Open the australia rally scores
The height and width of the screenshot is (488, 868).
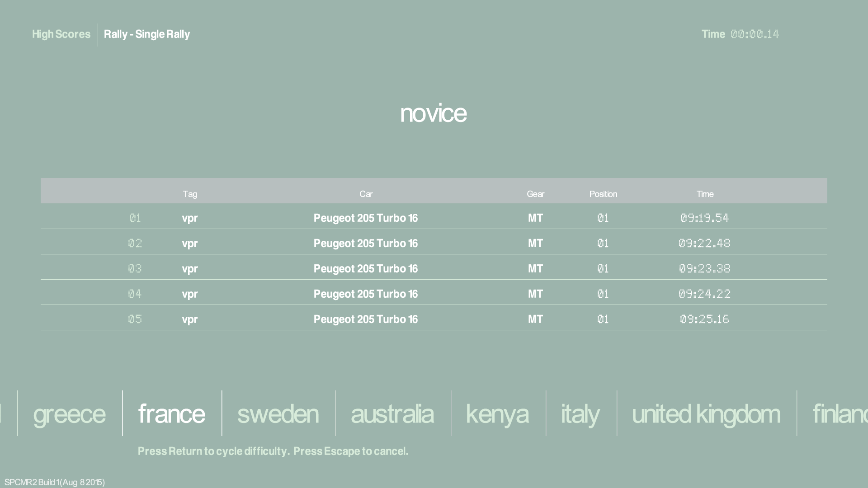(392, 414)
